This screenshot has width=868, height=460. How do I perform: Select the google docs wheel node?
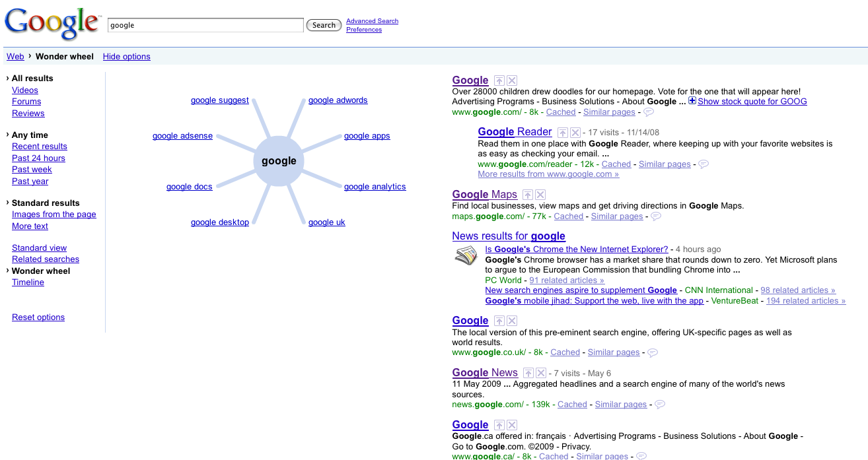click(x=190, y=187)
